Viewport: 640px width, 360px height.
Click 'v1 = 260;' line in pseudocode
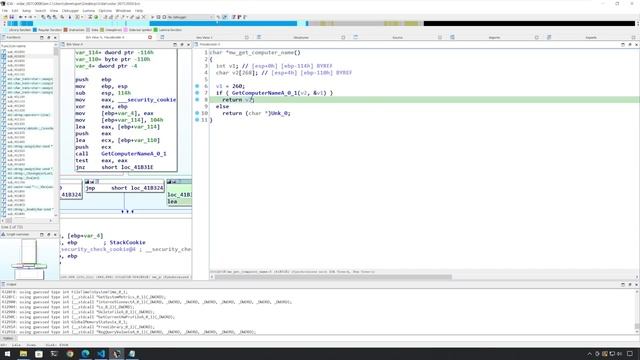[x=230, y=86]
